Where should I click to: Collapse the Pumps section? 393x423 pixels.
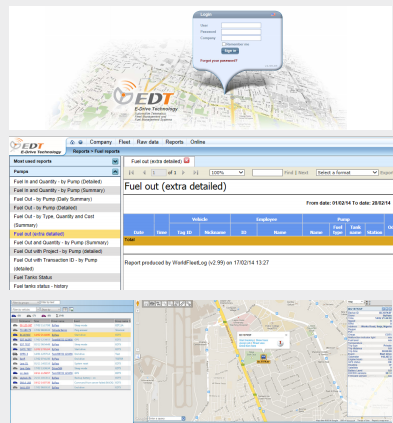point(115,172)
